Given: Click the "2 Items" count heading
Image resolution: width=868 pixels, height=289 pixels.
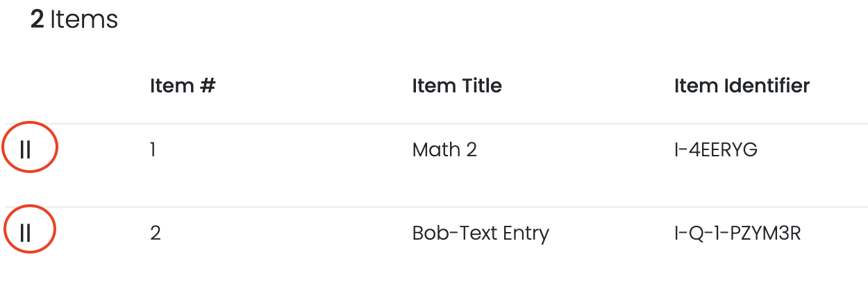Looking at the screenshot, I should 74,19.
